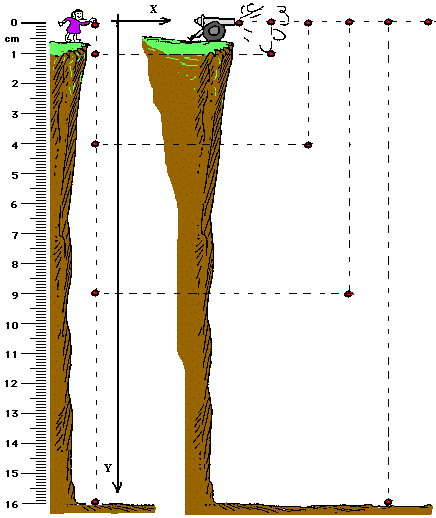Screen dimensions: 436x518
Task: Click the girl in the purple dress
Action: pos(75,26)
